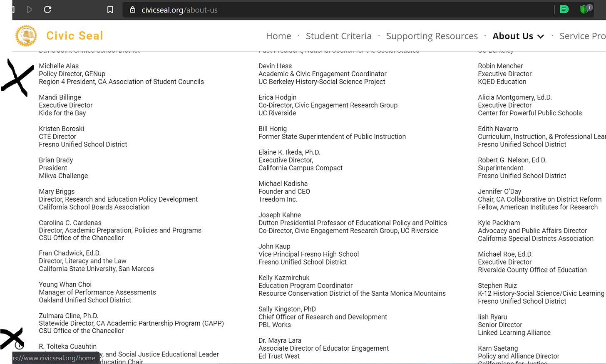Select the About Us menu item
The width and height of the screenshot is (606, 364).
pos(513,36)
